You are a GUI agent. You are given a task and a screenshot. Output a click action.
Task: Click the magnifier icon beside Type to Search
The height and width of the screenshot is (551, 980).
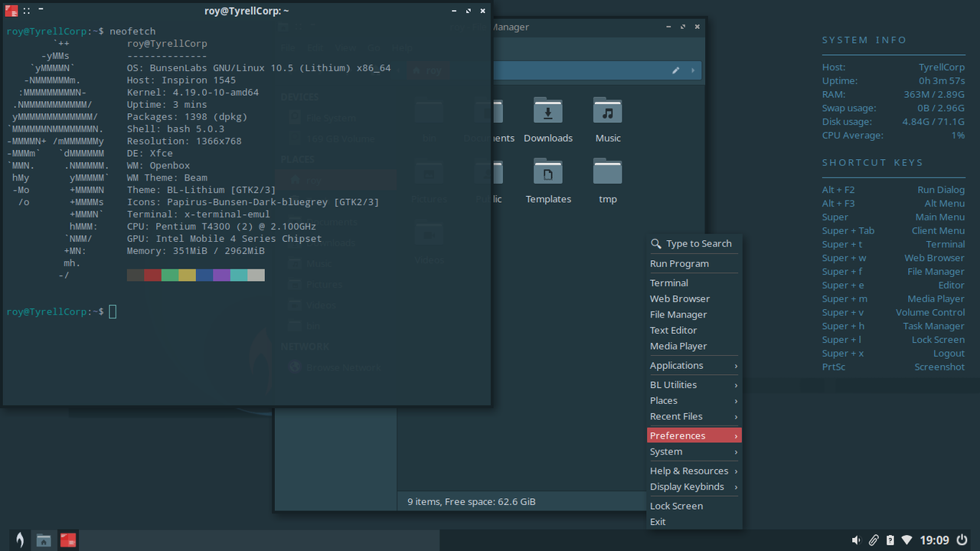click(x=656, y=243)
